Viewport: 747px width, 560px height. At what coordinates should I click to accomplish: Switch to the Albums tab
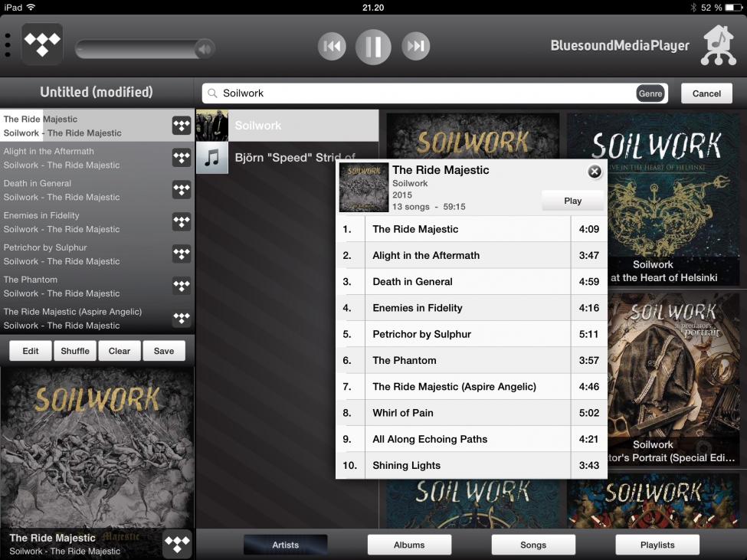pyautogui.click(x=409, y=545)
